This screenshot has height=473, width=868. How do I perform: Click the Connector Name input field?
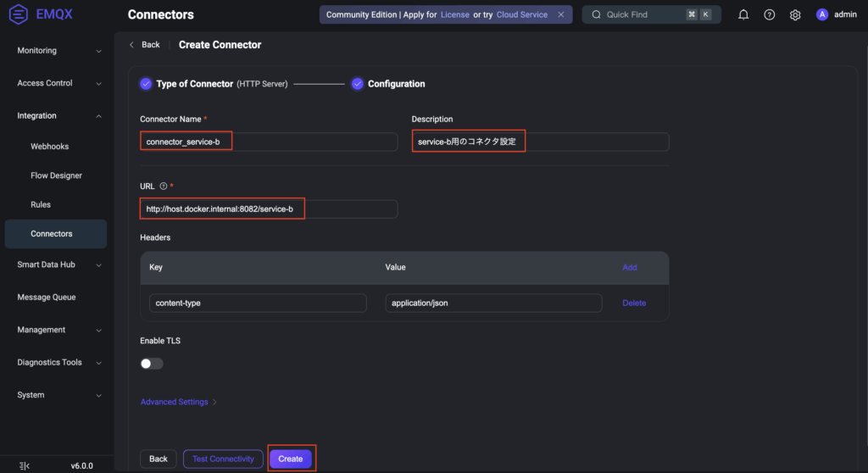pyautogui.click(x=268, y=142)
